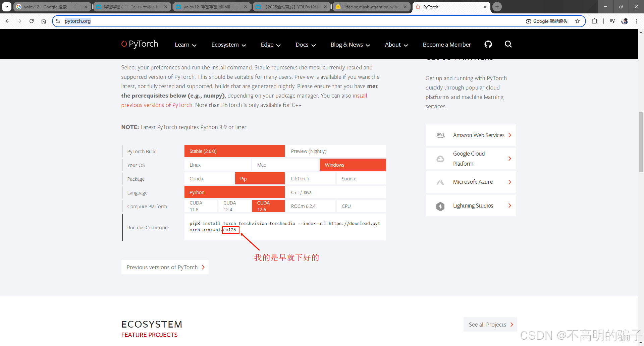
Task: Select CUDA 12.4 compute platform
Action: point(234,206)
